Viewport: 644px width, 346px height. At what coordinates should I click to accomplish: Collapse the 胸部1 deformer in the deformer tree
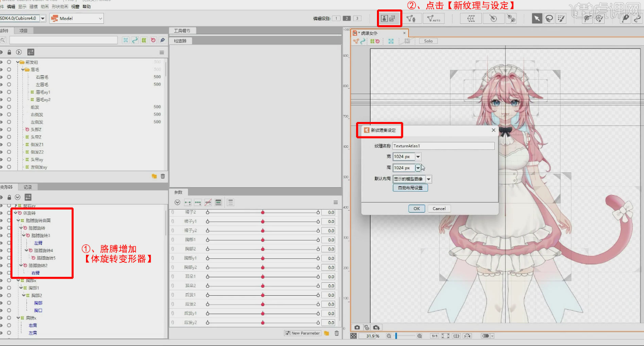coord(21,288)
